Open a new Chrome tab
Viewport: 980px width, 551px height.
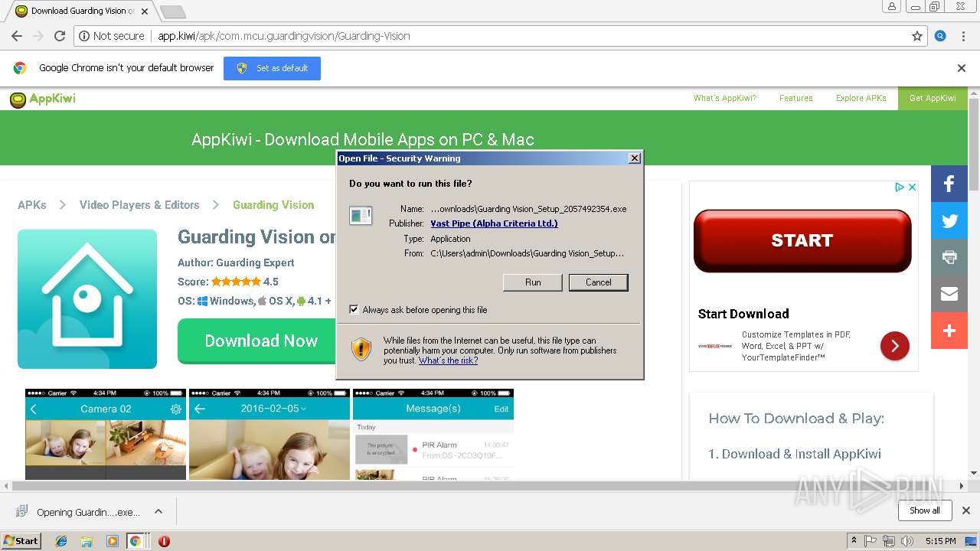(173, 11)
